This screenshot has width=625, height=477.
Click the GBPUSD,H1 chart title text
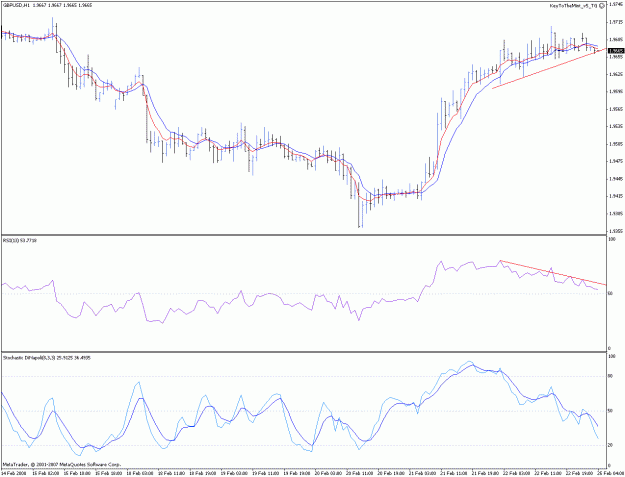pyautogui.click(x=14, y=5)
